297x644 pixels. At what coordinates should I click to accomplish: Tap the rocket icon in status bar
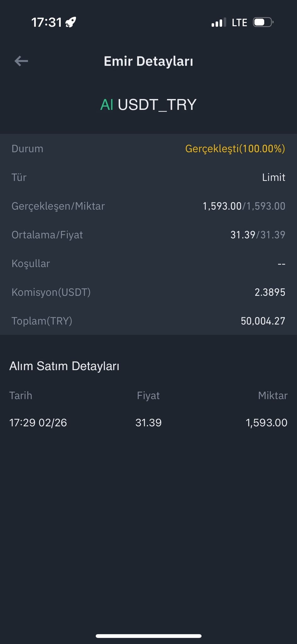(71, 22)
